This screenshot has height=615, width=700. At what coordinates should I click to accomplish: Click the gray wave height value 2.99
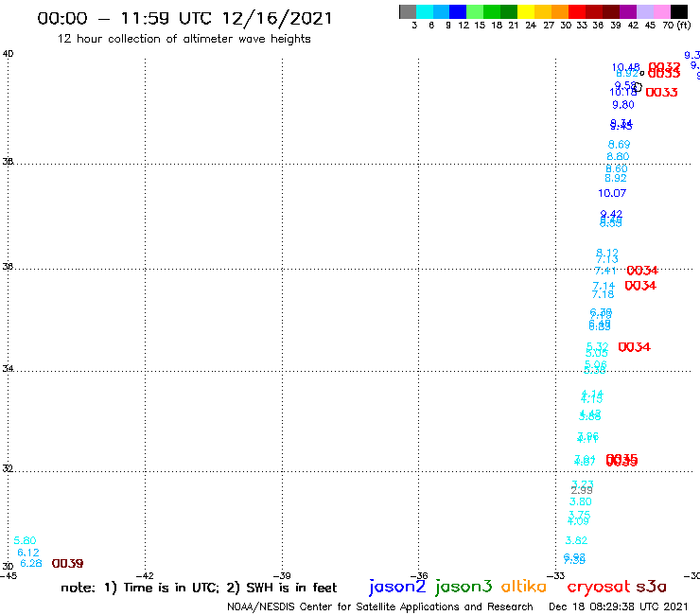coord(582,491)
